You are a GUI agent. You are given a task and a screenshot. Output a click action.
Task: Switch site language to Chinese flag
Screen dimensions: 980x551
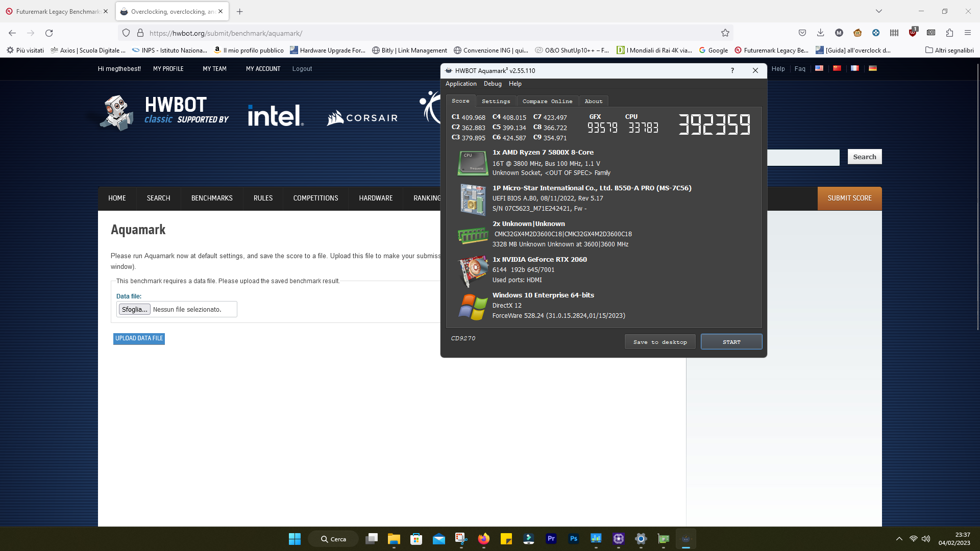pos(837,68)
